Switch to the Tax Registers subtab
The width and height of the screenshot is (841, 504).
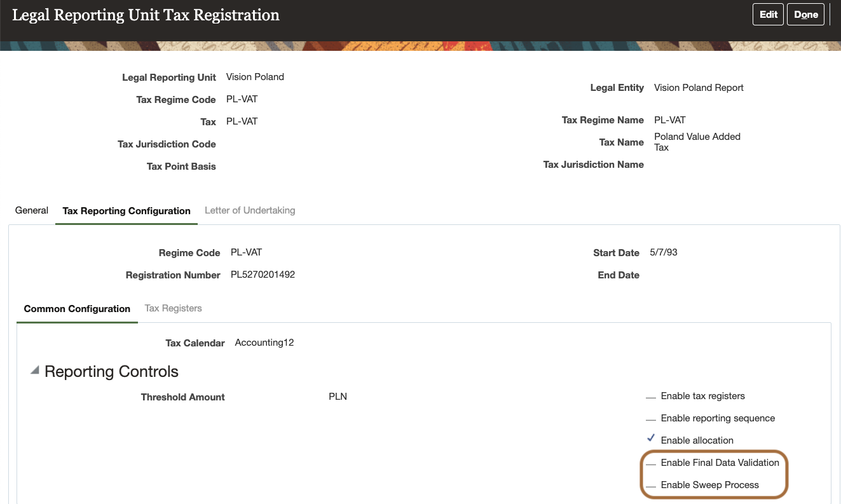pyautogui.click(x=173, y=308)
